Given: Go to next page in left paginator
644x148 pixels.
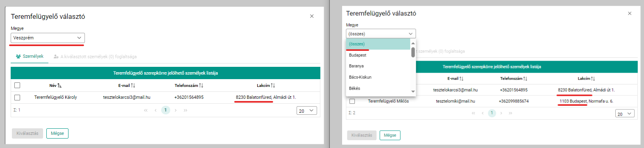Looking at the screenshot, I should point(176,110).
